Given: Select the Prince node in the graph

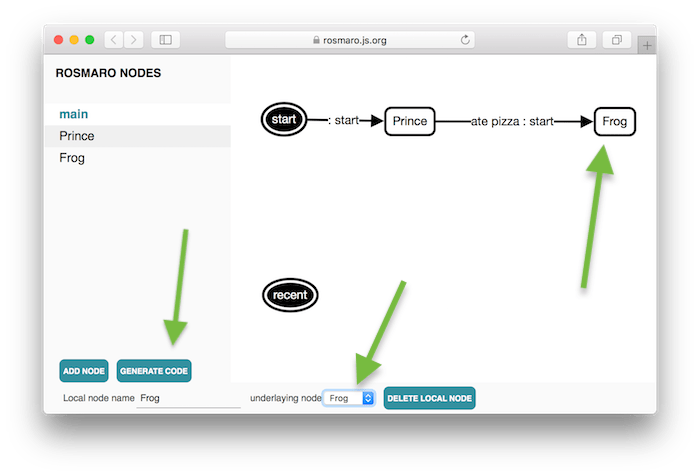Looking at the screenshot, I should [x=410, y=121].
